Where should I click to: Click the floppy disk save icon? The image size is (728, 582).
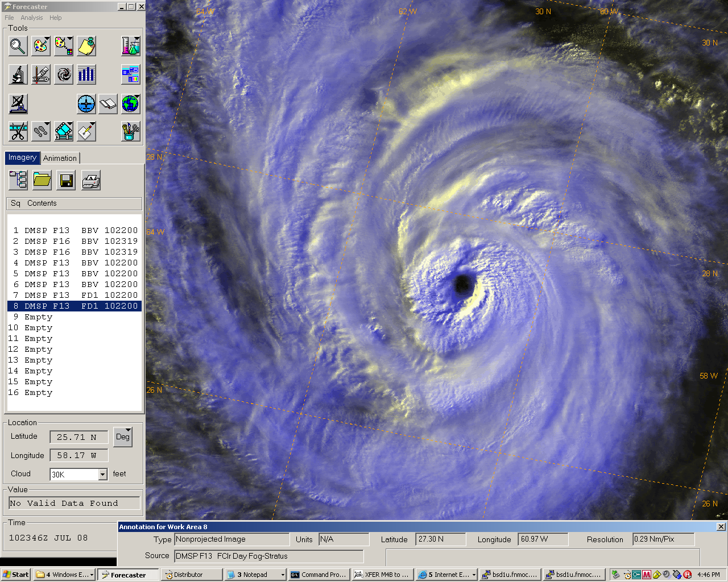point(66,181)
